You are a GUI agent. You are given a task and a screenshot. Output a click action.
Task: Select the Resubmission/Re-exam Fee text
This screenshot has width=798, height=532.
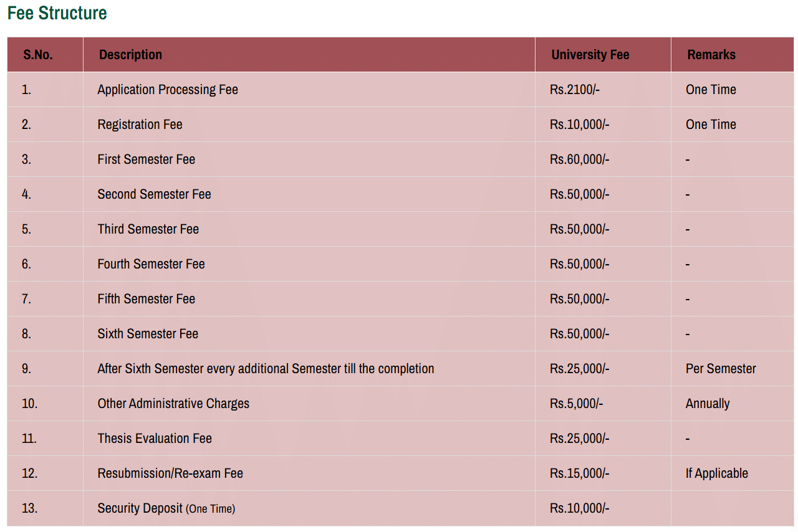coord(170,473)
